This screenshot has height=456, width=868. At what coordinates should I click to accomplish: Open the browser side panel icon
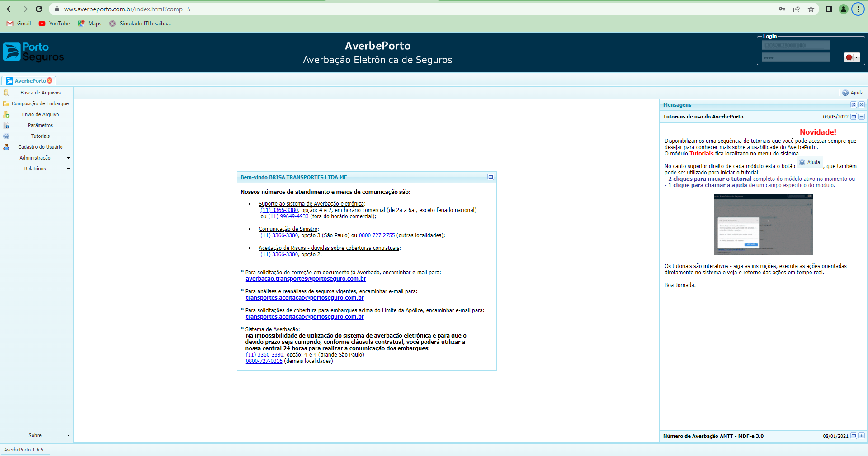[829, 9]
